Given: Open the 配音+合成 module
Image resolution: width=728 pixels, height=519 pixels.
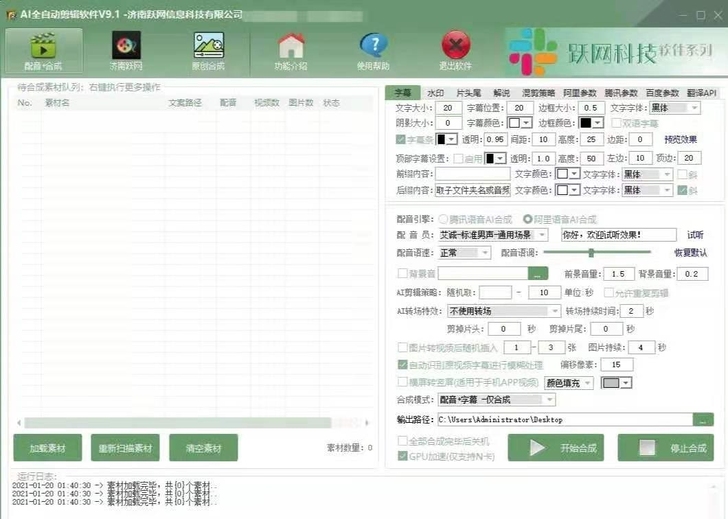Looking at the screenshot, I should coord(44,51).
